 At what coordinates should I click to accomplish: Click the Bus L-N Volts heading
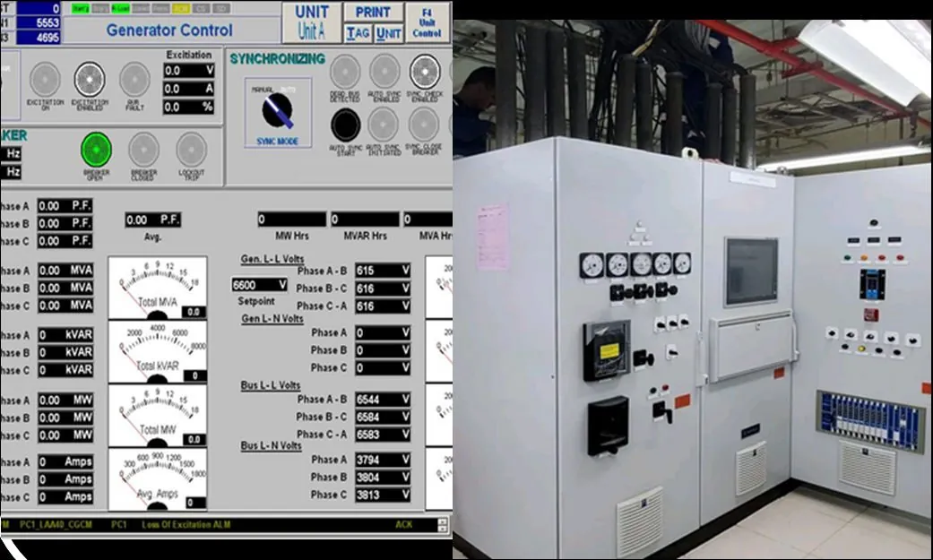click(271, 445)
